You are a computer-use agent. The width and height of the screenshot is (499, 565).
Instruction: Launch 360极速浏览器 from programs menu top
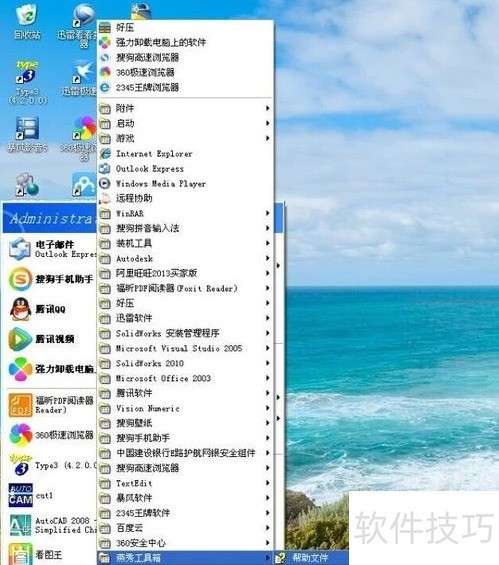185,72
